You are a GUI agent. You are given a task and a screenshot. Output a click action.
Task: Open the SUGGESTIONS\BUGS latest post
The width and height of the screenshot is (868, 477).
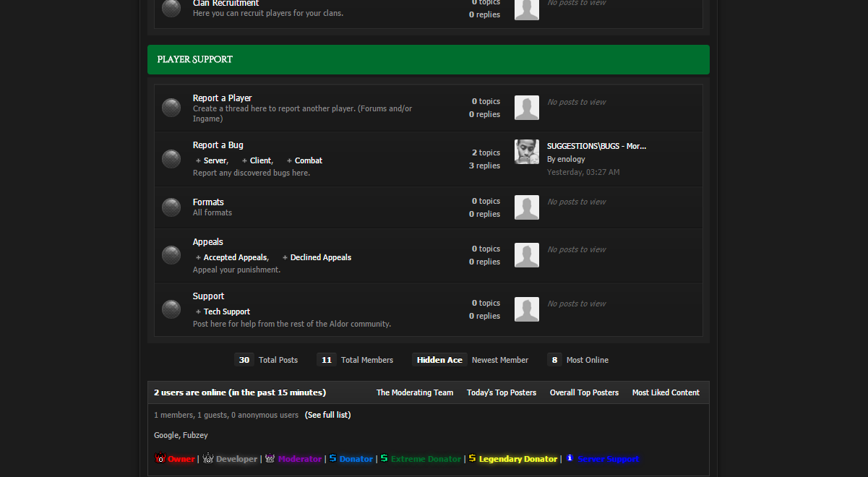pyautogui.click(x=596, y=146)
